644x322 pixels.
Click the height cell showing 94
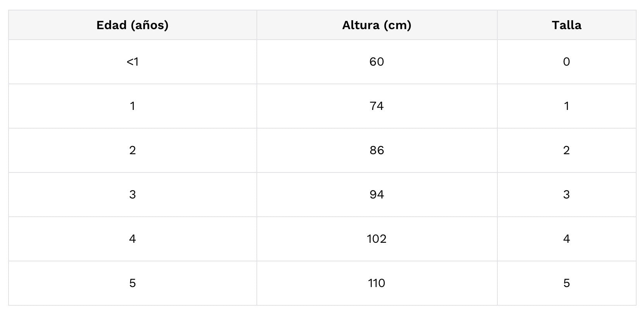(377, 195)
